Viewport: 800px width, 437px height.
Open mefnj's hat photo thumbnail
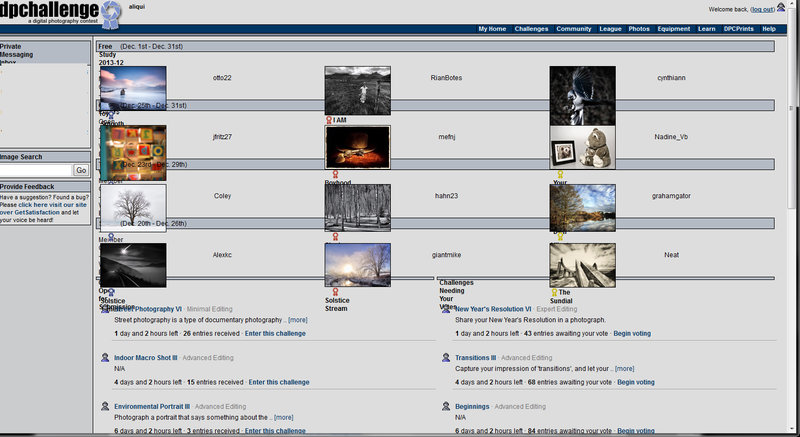coord(358,147)
